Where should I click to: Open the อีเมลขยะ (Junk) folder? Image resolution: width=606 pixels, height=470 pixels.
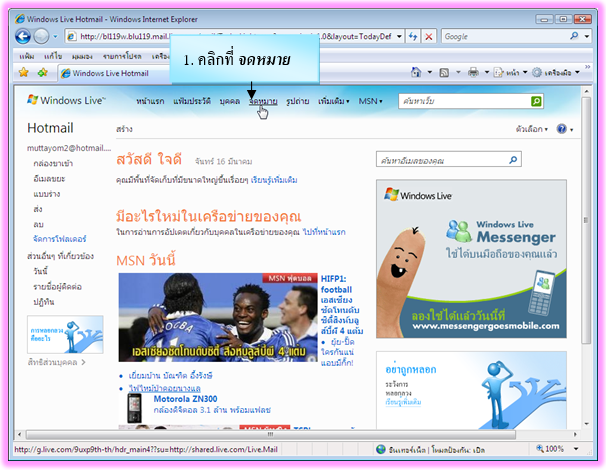[x=49, y=179]
